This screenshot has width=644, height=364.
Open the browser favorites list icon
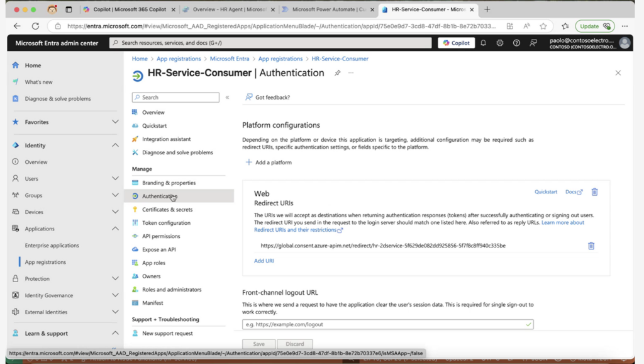[565, 26]
